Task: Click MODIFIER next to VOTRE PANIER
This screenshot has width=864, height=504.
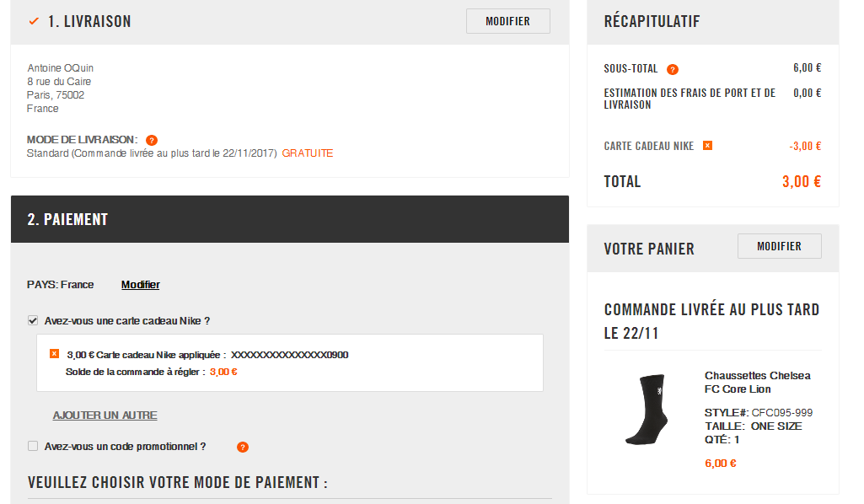Action: pos(779,245)
